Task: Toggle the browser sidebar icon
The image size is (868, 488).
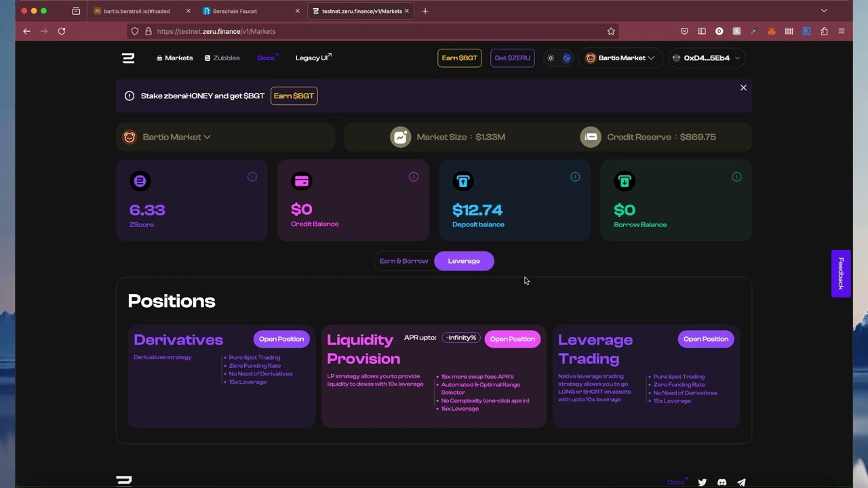Action: tap(702, 31)
